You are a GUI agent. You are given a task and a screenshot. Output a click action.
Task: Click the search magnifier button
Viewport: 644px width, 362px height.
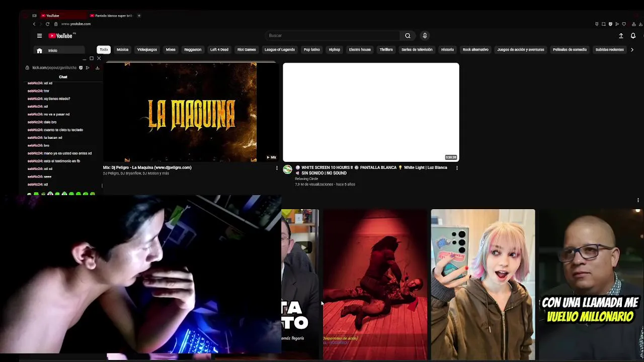tap(408, 36)
